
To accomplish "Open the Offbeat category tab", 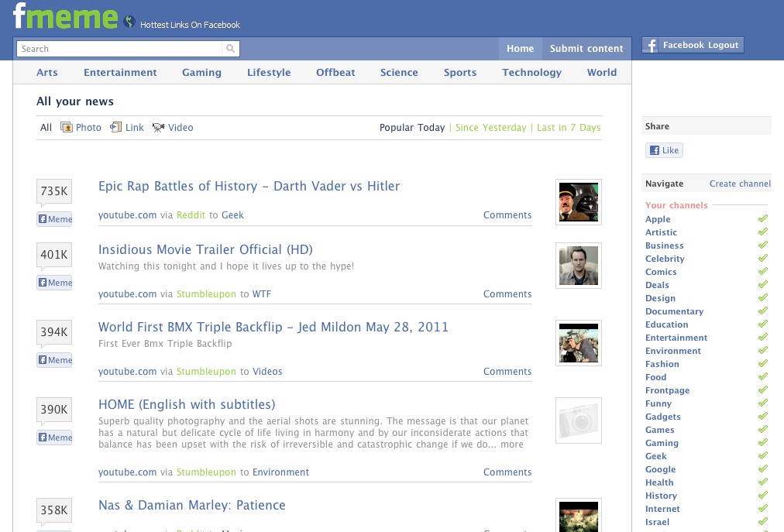I will click(335, 72).
